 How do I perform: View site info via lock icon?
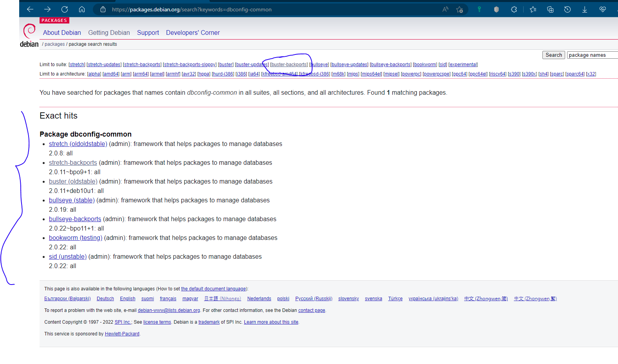point(103,9)
